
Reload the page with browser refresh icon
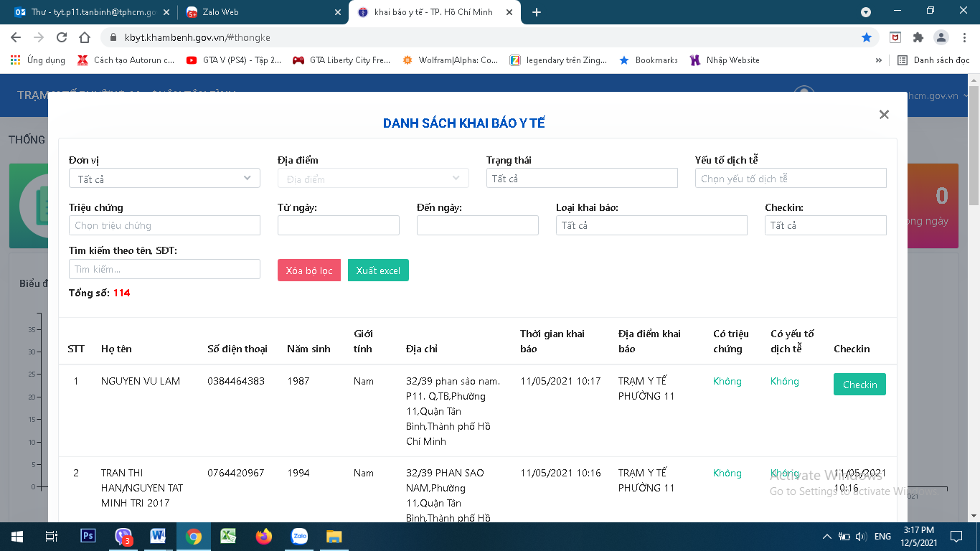tap(62, 37)
